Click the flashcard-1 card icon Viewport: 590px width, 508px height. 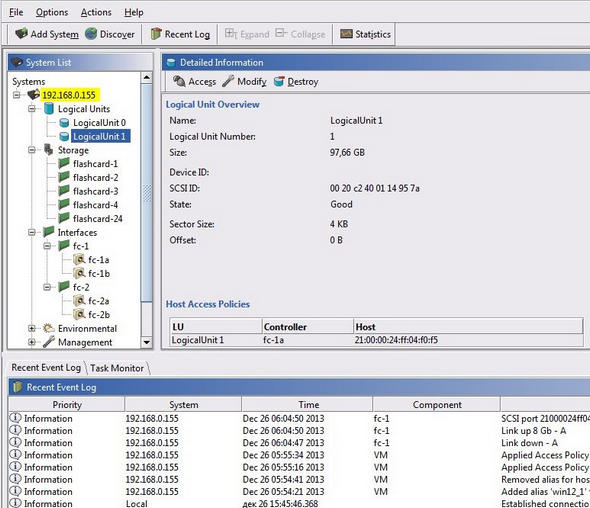coord(64,163)
